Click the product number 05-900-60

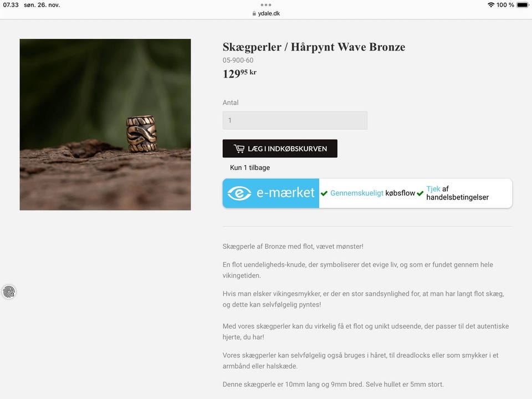[238, 60]
